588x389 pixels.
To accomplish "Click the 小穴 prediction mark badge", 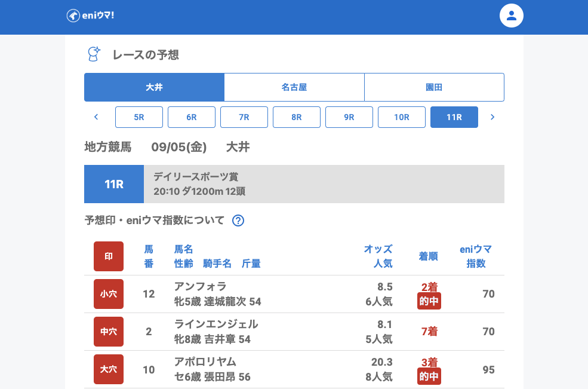I will tap(109, 294).
